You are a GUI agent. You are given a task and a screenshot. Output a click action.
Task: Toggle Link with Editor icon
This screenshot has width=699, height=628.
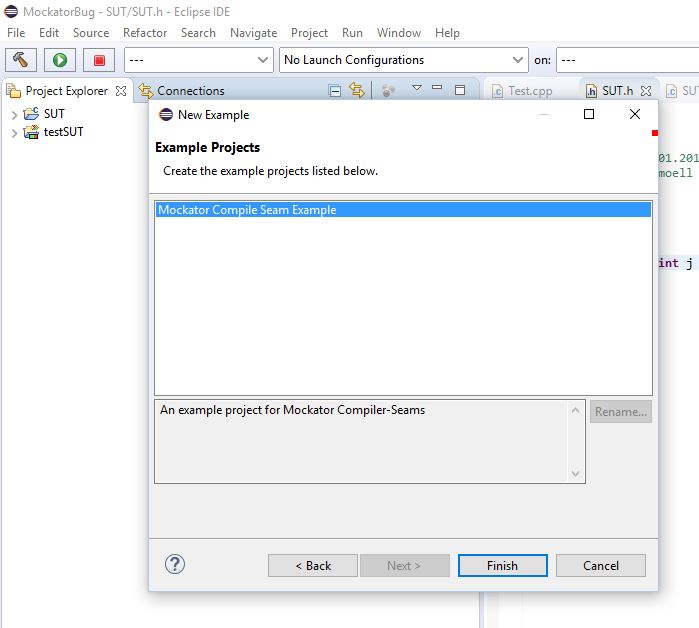356,90
